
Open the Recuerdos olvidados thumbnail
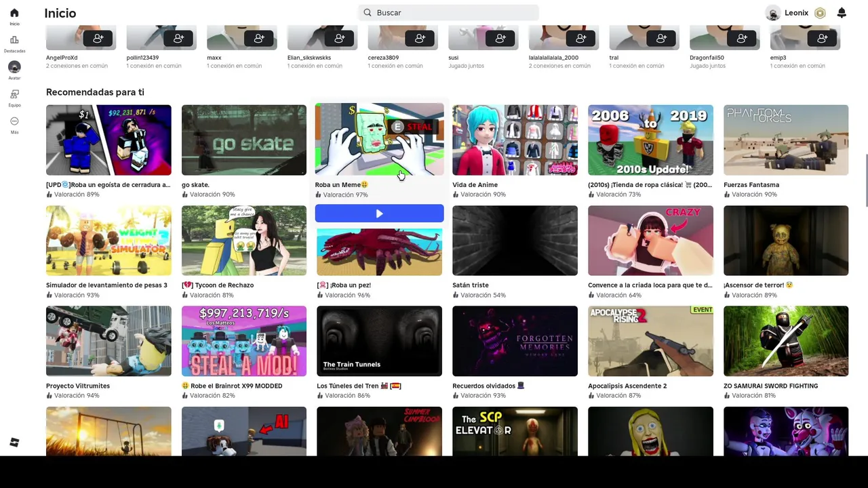click(515, 341)
